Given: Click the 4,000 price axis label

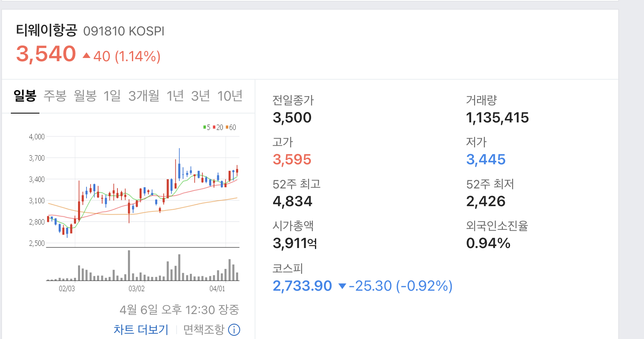Looking at the screenshot, I should [x=37, y=137].
